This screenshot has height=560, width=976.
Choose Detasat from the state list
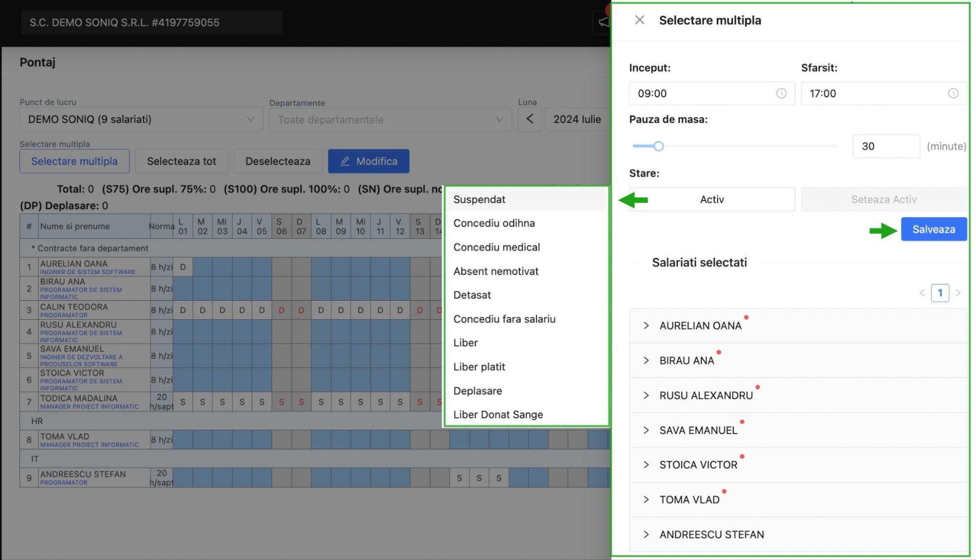coord(526,295)
